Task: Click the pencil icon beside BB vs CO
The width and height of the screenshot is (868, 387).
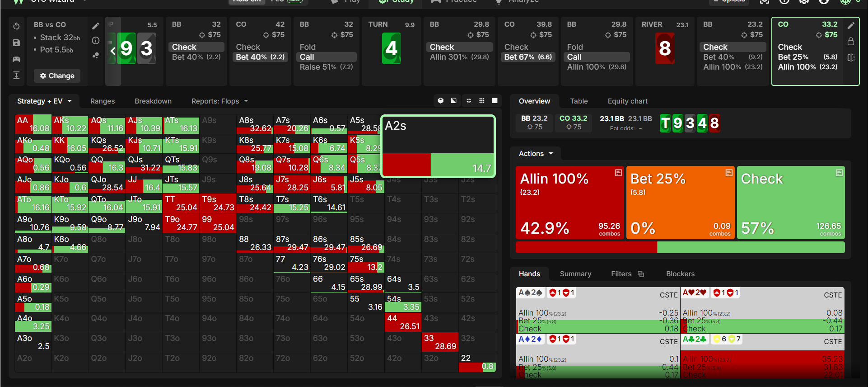Action: pos(96,26)
